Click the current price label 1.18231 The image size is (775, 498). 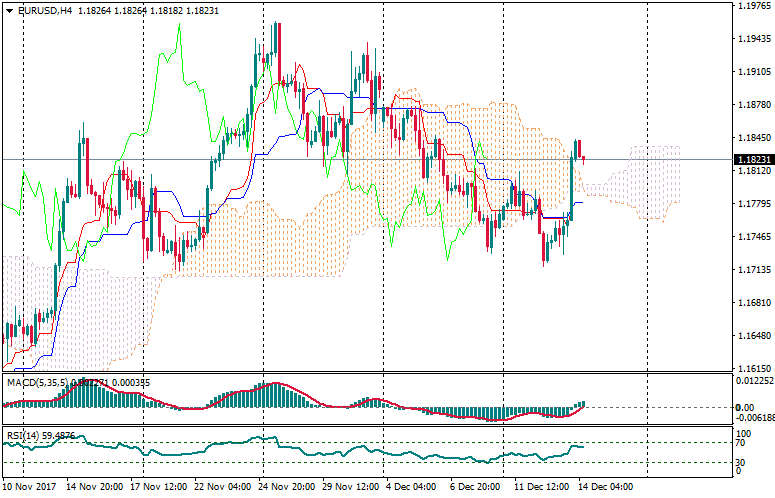pos(751,160)
